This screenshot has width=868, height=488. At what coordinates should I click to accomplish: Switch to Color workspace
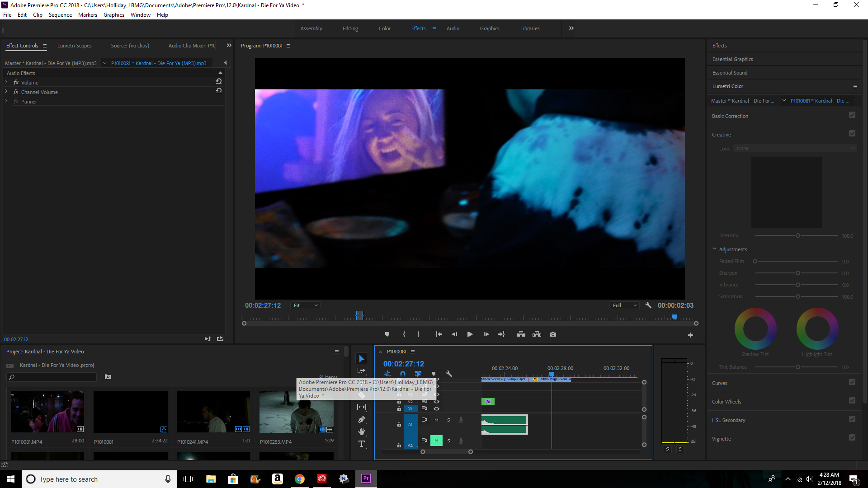pyautogui.click(x=385, y=28)
